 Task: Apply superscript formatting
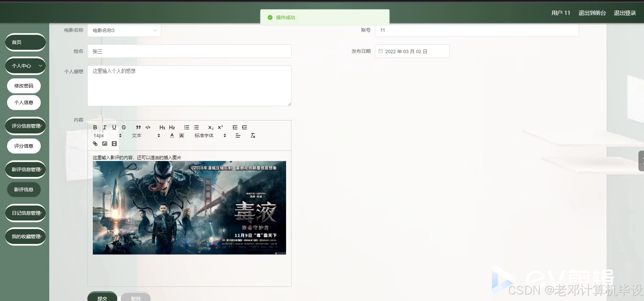click(x=220, y=127)
